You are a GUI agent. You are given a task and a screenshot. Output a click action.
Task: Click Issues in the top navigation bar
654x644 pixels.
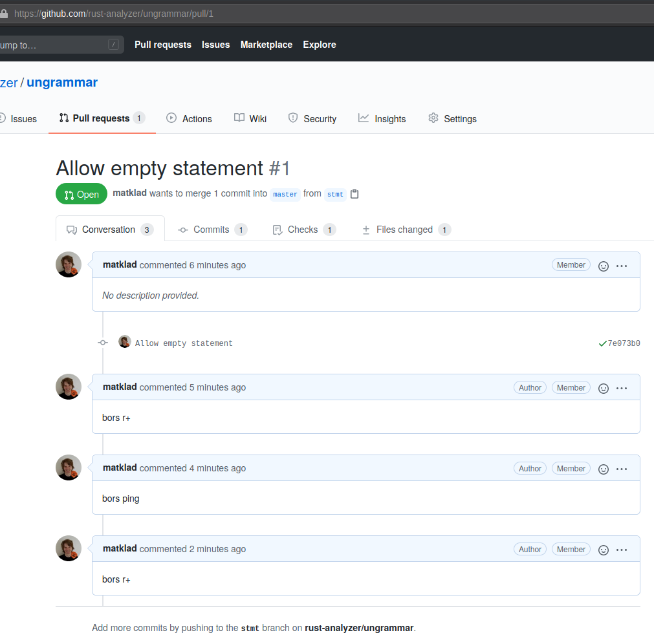(x=215, y=45)
